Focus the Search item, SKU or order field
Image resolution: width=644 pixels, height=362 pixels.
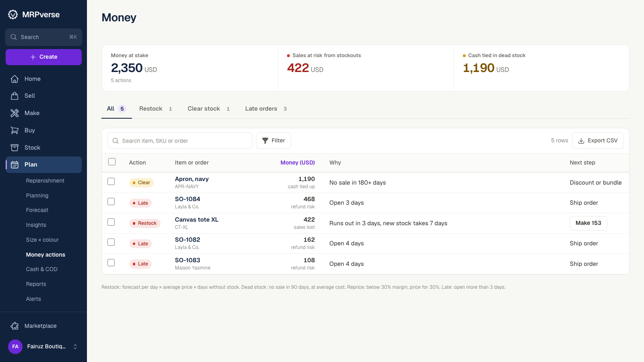pyautogui.click(x=180, y=141)
